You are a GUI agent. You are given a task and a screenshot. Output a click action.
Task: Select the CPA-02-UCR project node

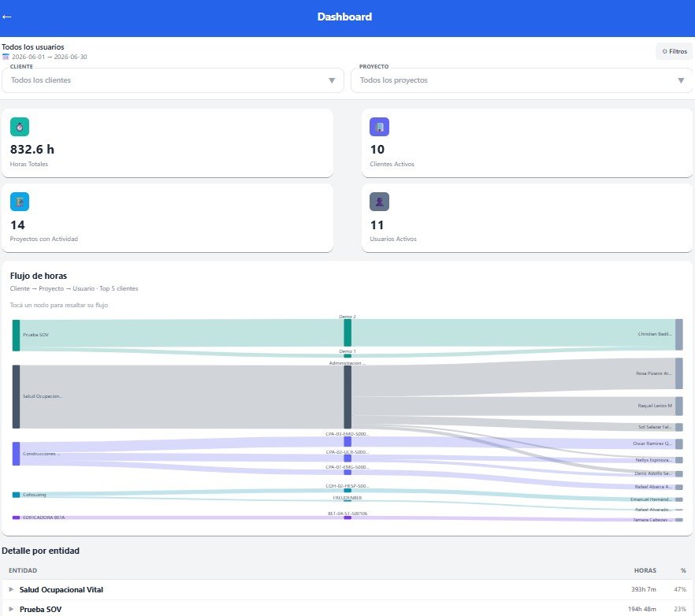pyautogui.click(x=347, y=458)
